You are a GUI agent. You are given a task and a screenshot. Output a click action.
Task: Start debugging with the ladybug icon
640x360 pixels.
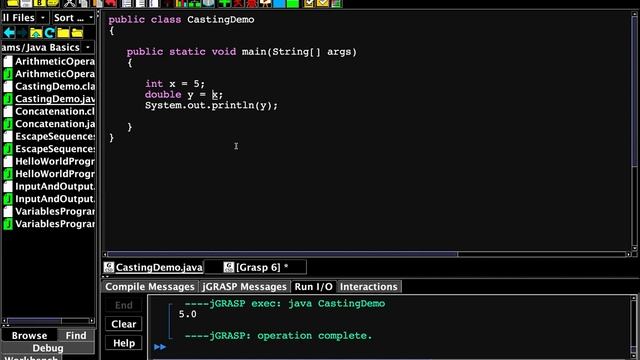pyautogui.click(x=252, y=3)
